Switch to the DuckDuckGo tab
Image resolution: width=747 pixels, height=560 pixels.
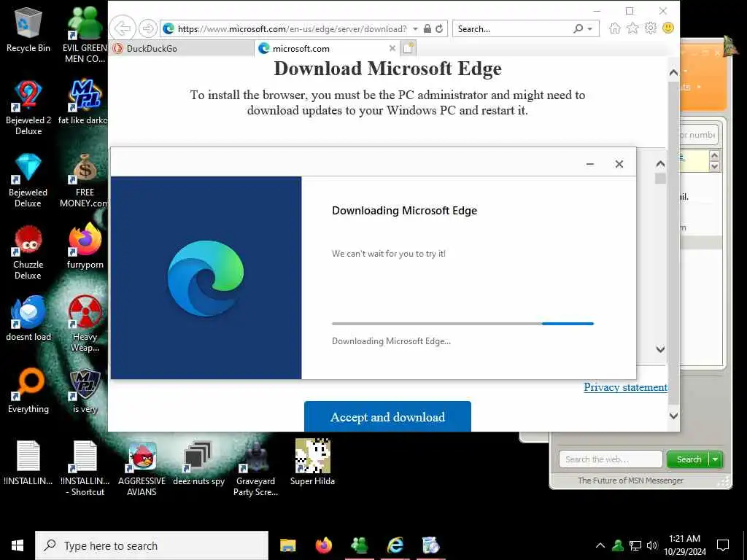point(182,48)
